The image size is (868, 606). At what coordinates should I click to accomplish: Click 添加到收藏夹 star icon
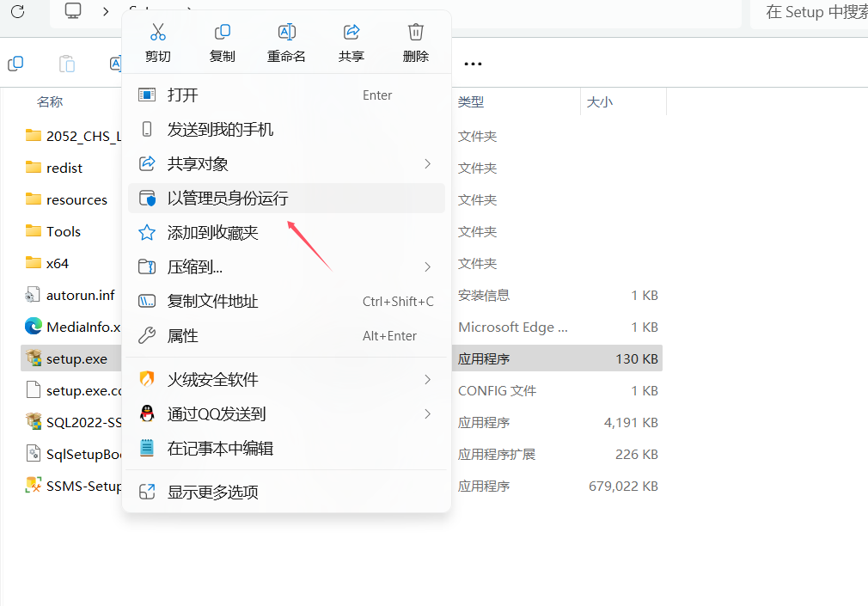[146, 232]
